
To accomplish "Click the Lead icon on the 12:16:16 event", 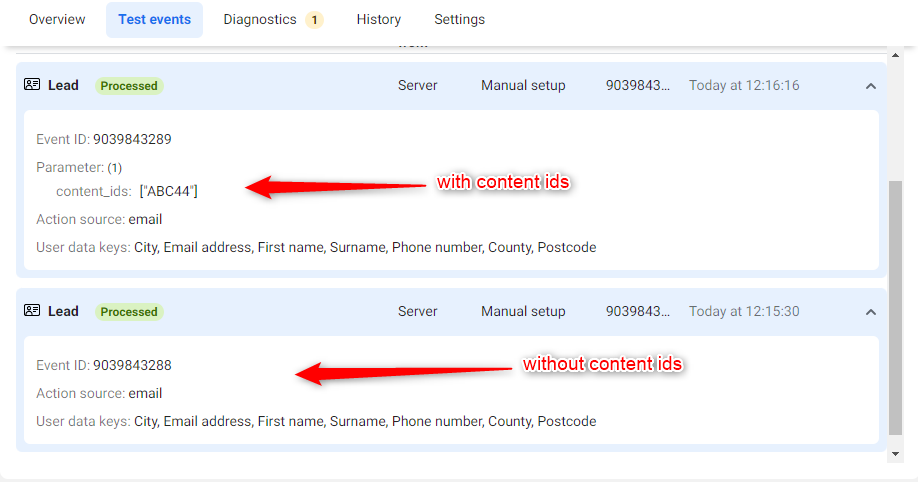I will click(x=32, y=84).
